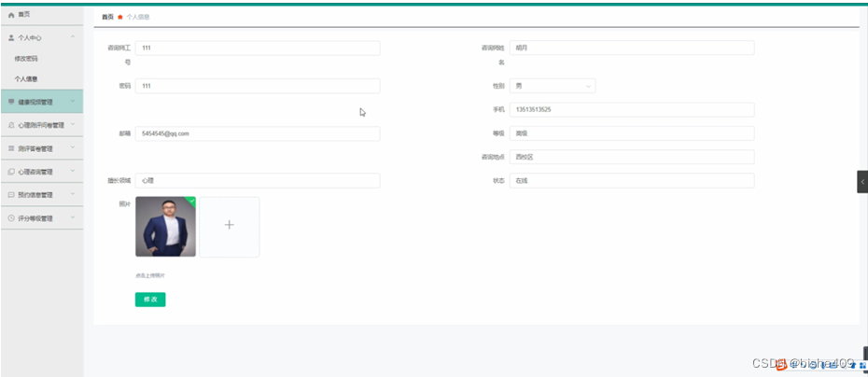Click the 心理测评问卷管理 menu icon
This screenshot has height=377, width=868.
click(11, 125)
